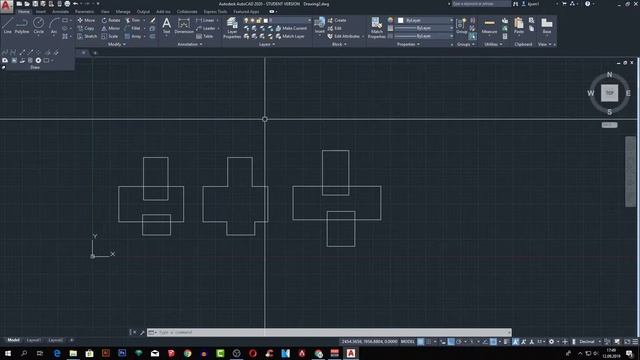Click Match Properties tool
640x360 pixels.
376,28
